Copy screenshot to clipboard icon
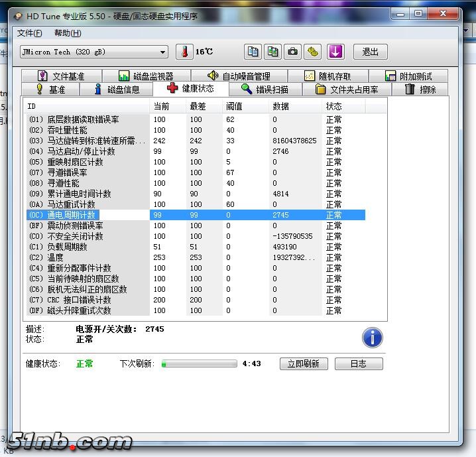The height and width of the screenshot is (457, 476). pos(272,52)
